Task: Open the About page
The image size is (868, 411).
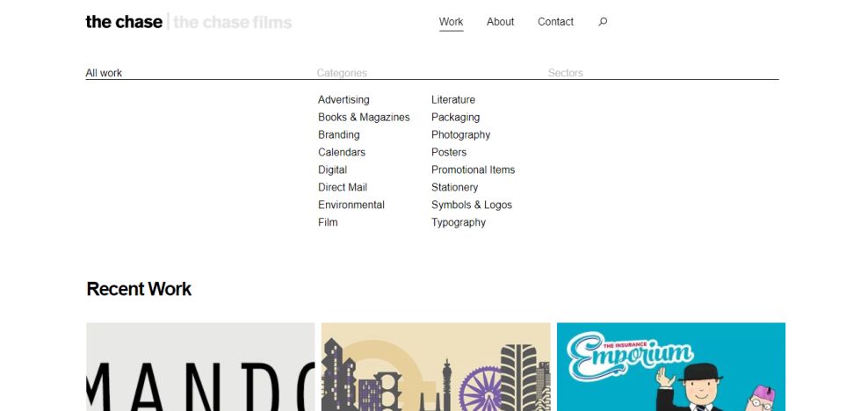Action: [x=501, y=22]
